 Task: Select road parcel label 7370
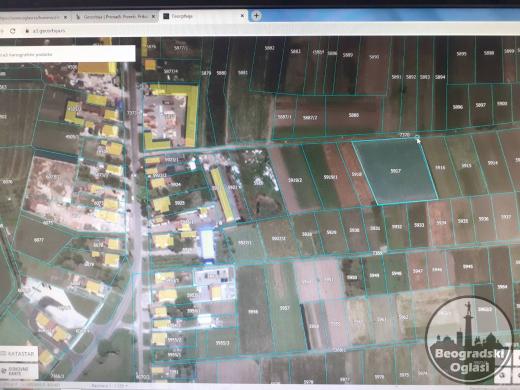point(404,135)
